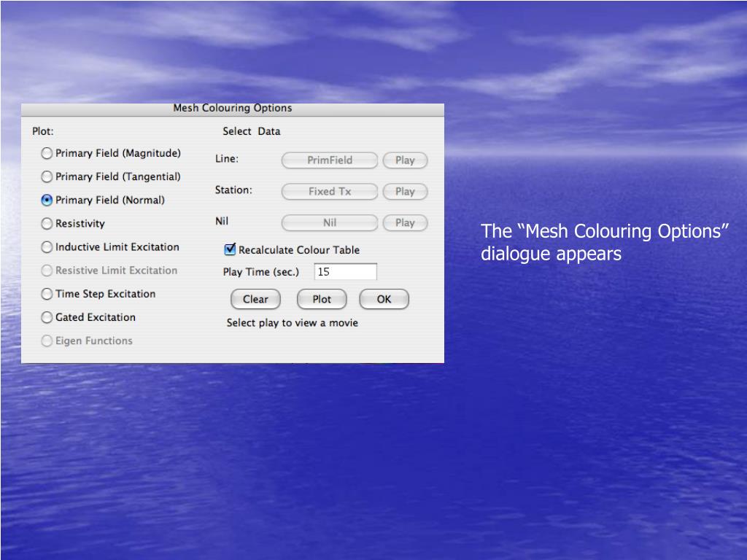747x560 pixels.
Task: Select the Inductive Limit Excitation radio button
Action: pos(47,247)
